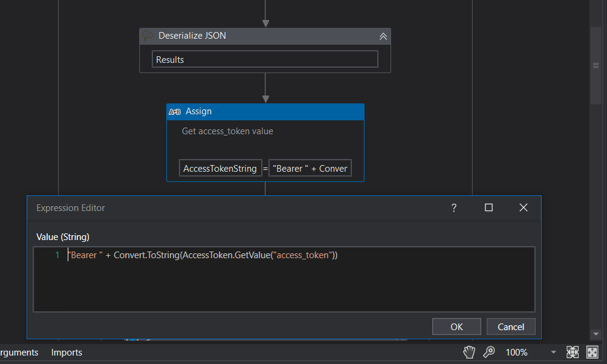The image size is (607, 364).
Task: Click the Value (String) label
Action: click(63, 237)
